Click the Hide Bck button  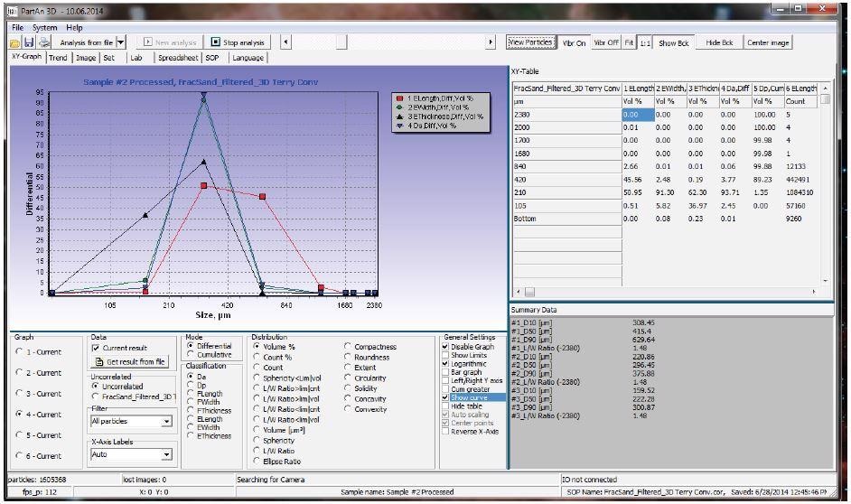(719, 42)
